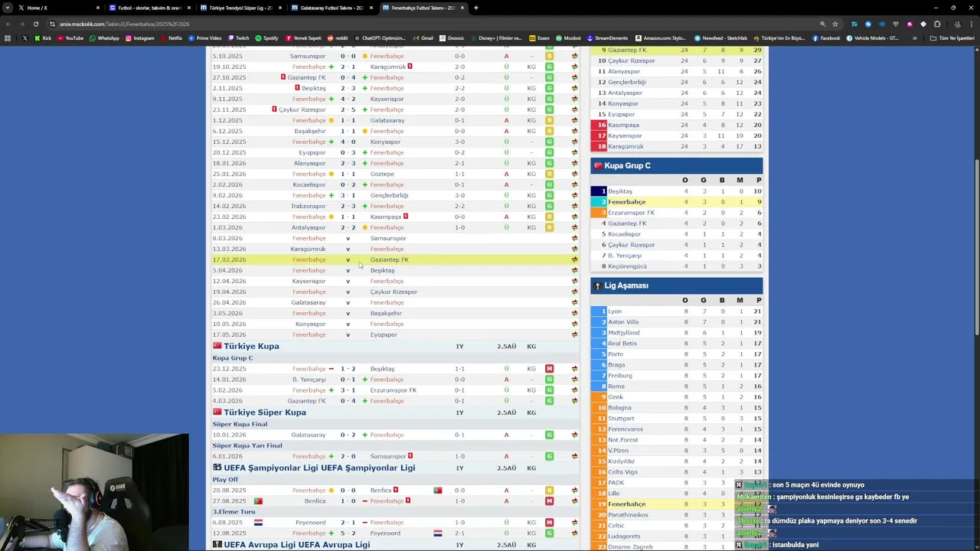Image resolution: width=980 pixels, height=551 pixels.
Task: Open the Instagram bookmark
Action: [139, 38]
